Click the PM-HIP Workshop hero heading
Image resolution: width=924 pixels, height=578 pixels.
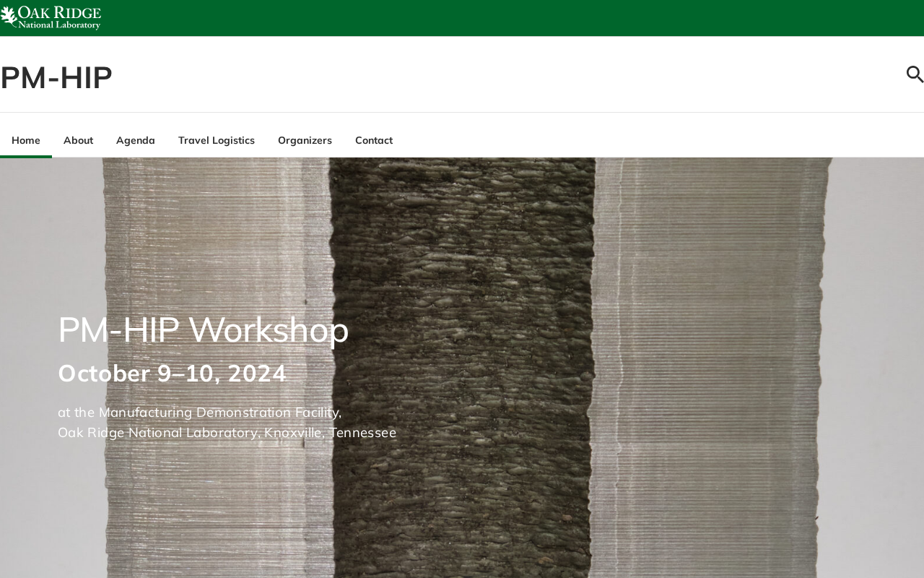204,329
